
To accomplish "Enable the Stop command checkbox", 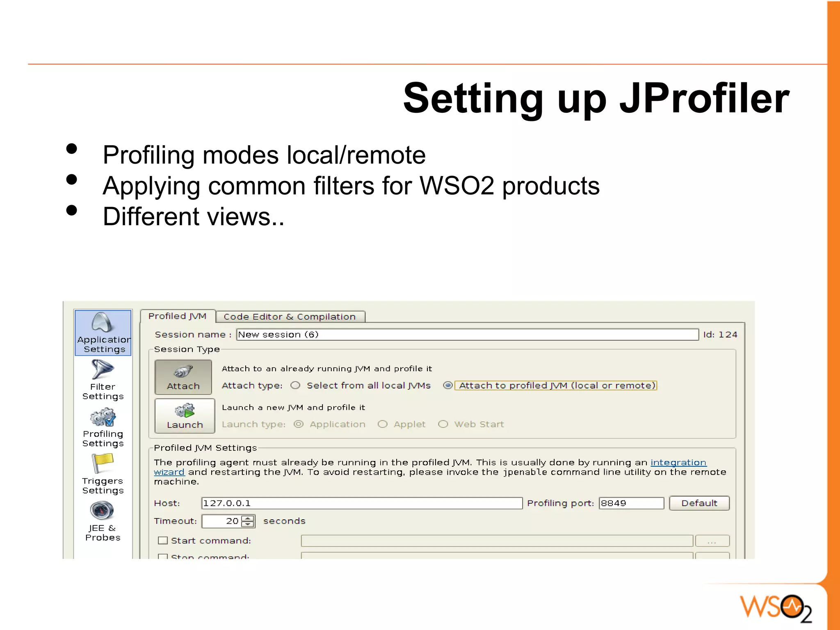I will click(163, 556).
